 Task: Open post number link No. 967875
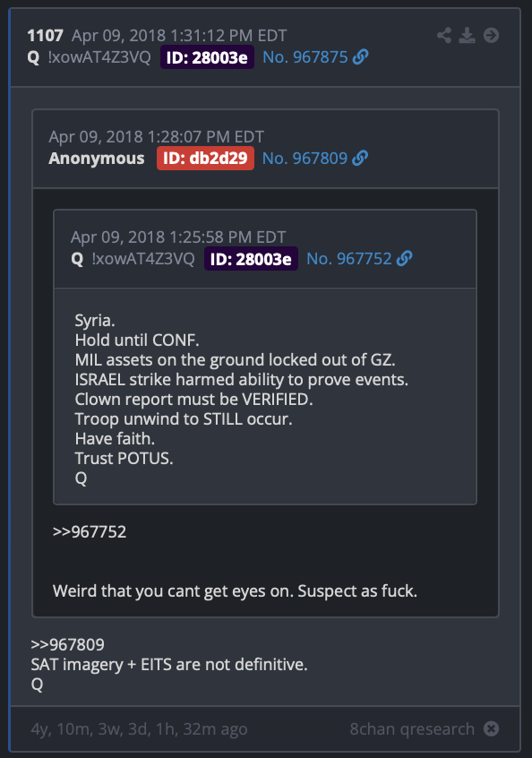click(305, 57)
